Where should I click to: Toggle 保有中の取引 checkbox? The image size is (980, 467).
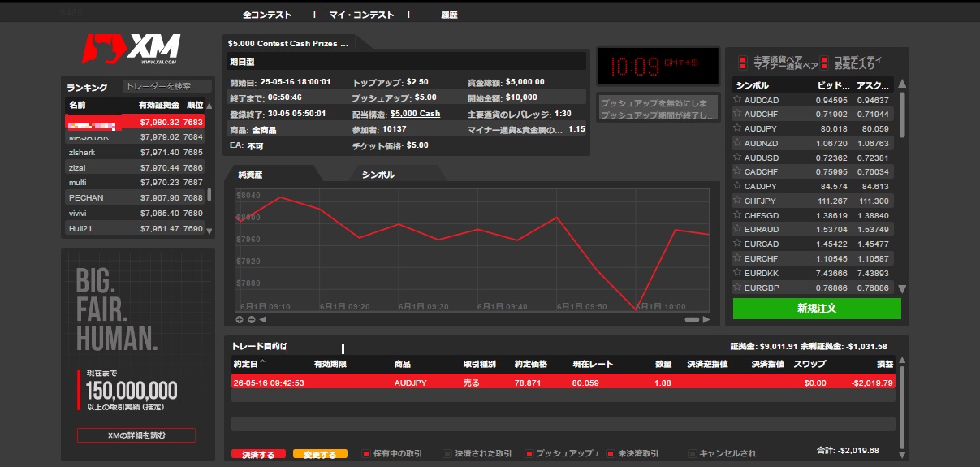coord(366,453)
